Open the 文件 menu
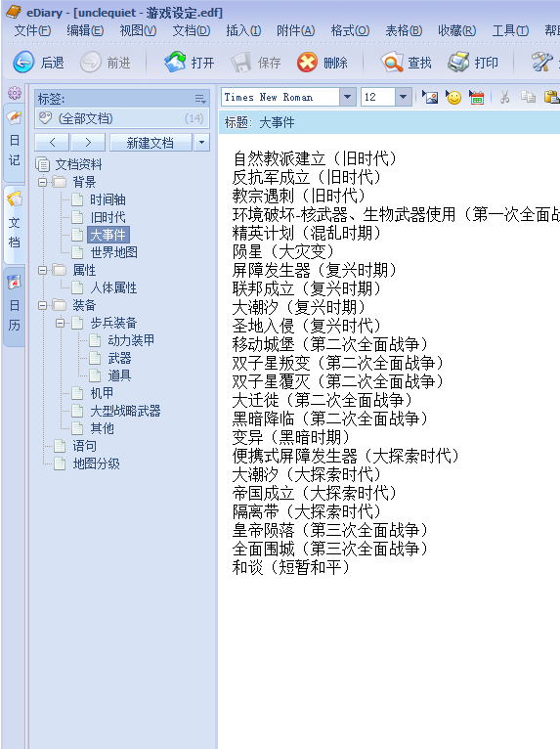Viewport: 560px width, 749px height. pyautogui.click(x=32, y=30)
